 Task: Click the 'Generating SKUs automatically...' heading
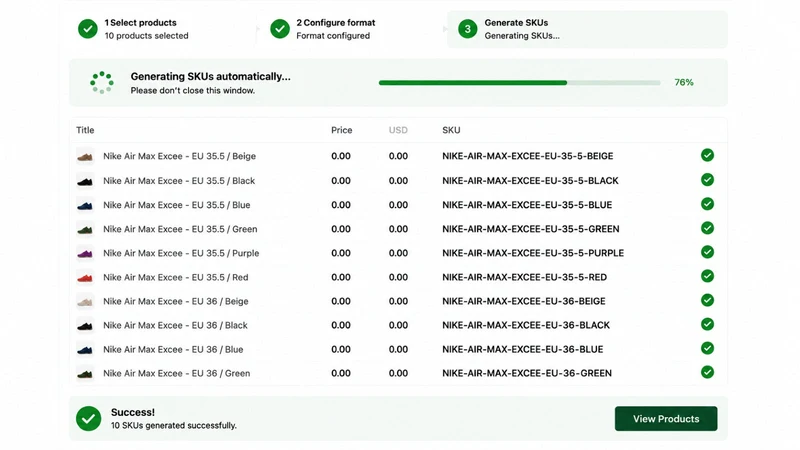point(210,77)
